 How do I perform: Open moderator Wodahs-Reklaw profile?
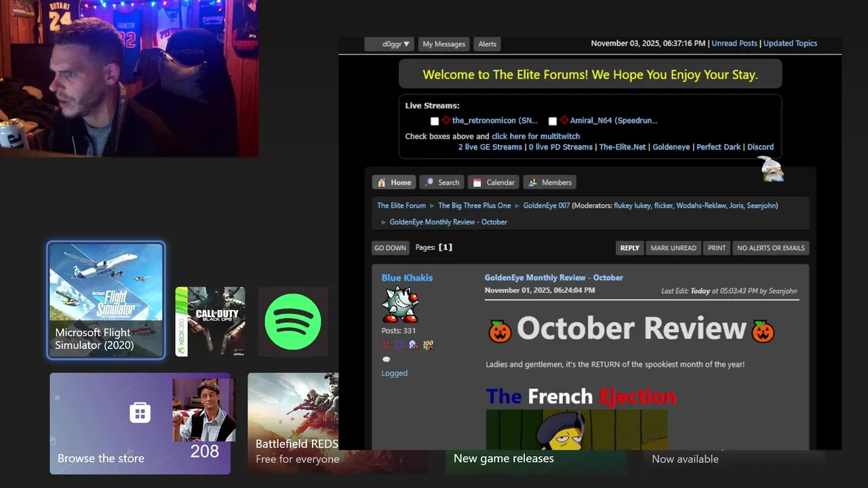point(701,205)
